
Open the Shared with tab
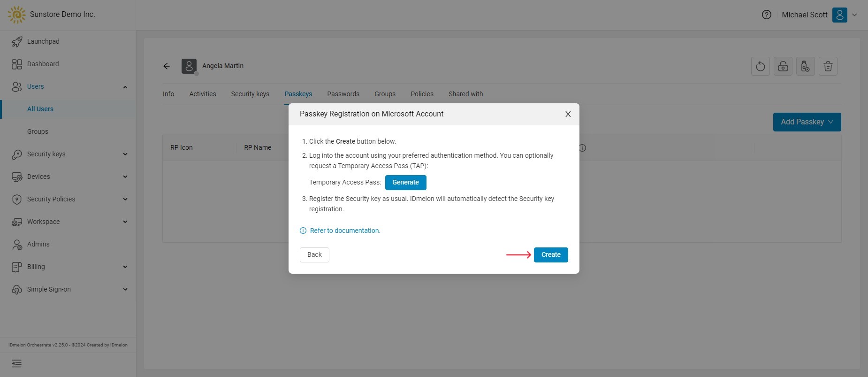click(466, 94)
